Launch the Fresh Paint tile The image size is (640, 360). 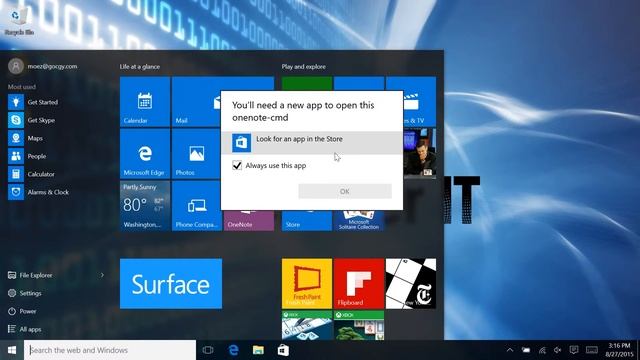[x=307, y=283]
